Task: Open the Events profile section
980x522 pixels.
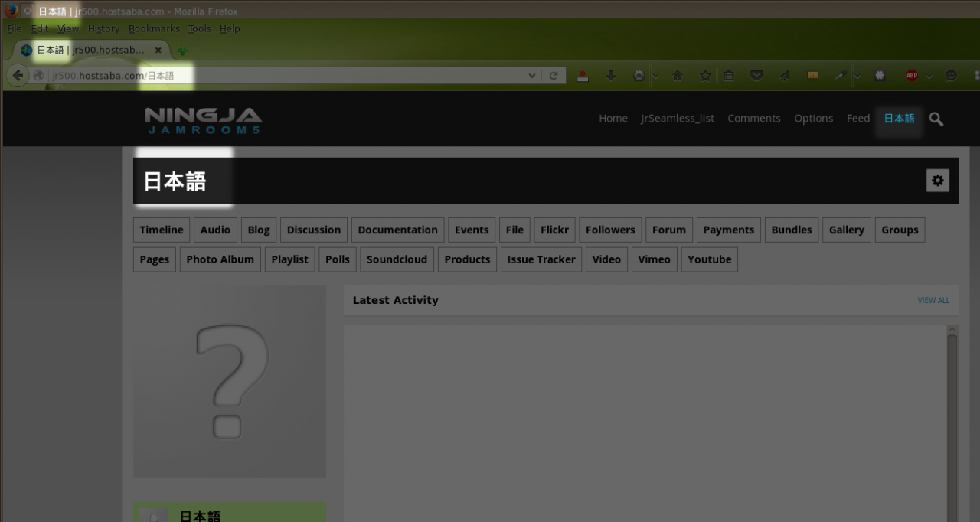Action: [472, 230]
